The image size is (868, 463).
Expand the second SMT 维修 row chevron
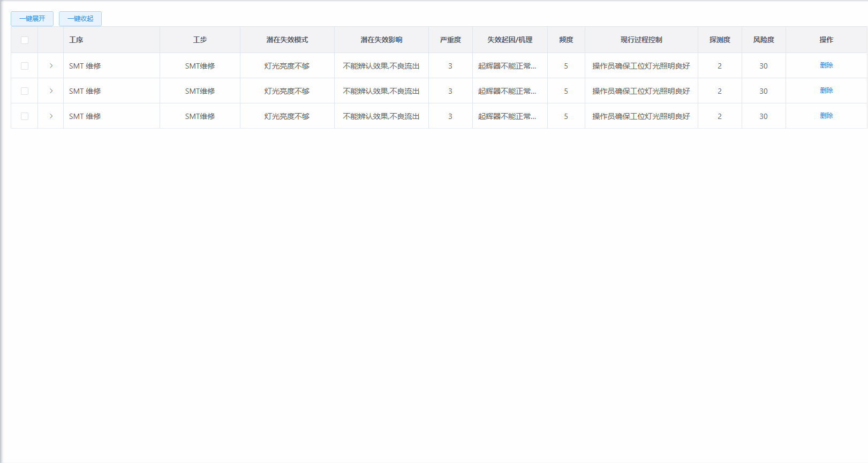pyautogui.click(x=51, y=91)
